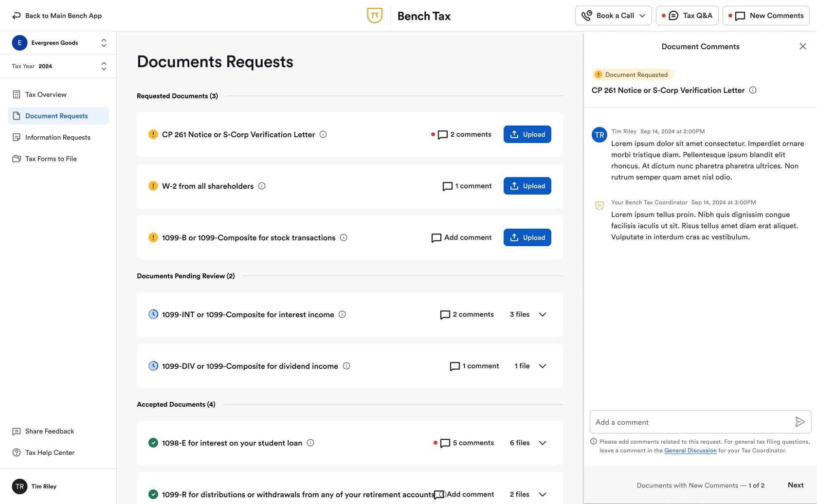Click info icon next to CP 261 Notice row
Image resolution: width=817 pixels, height=504 pixels.
pos(323,134)
